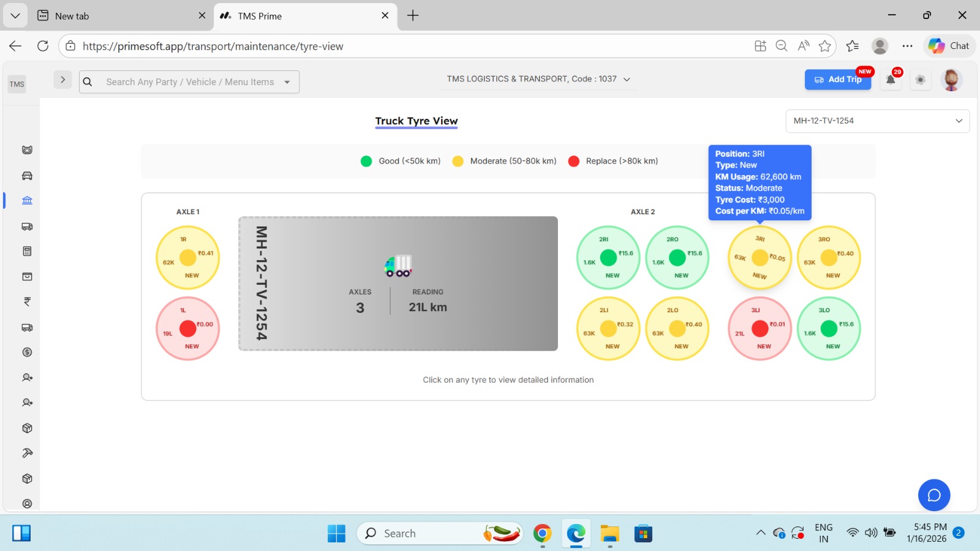Image resolution: width=980 pixels, height=551 pixels.
Task: Open the calculator icon in sidebar
Action: [26, 250]
